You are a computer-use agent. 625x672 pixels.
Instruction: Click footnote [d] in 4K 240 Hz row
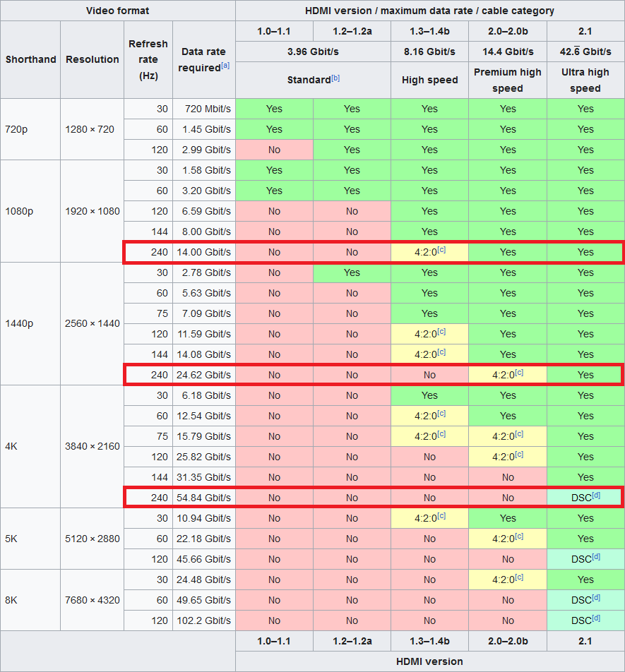click(596, 495)
